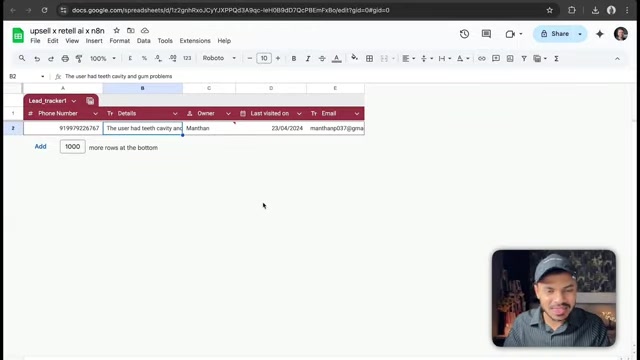The height and width of the screenshot is (360, 640).
Task: Toggle strikethrough formatting
Action: point(322,59)
